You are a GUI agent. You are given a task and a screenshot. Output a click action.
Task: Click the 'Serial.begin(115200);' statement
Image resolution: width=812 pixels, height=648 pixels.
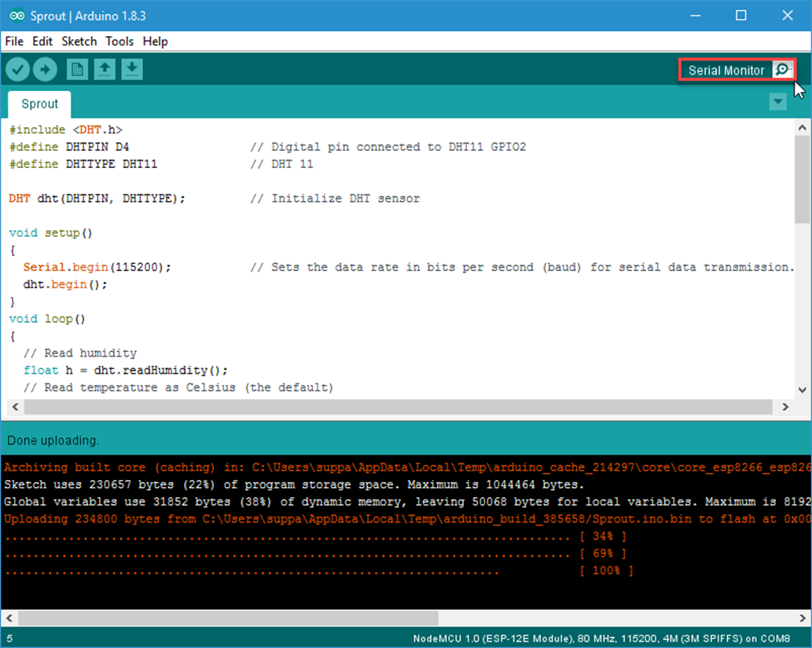[97, 267]
